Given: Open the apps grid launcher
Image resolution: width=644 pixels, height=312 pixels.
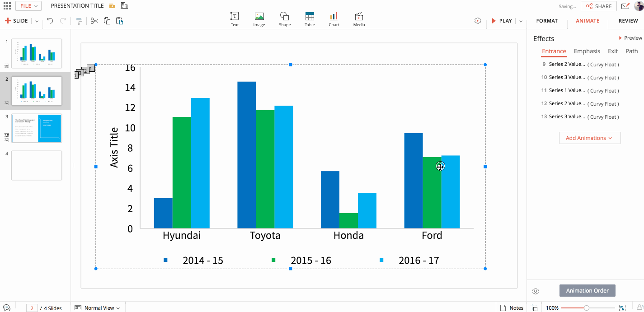Looking at the screenshot, I should pyautogui.click(x=7, y=6).
